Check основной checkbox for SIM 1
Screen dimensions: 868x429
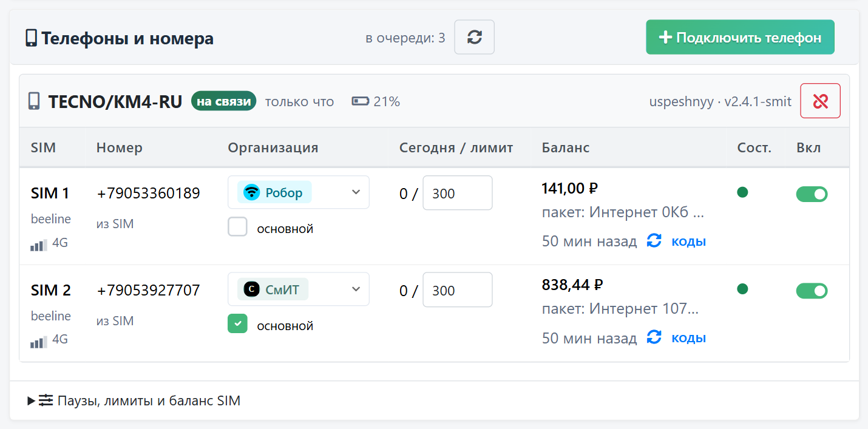(237, 227)
